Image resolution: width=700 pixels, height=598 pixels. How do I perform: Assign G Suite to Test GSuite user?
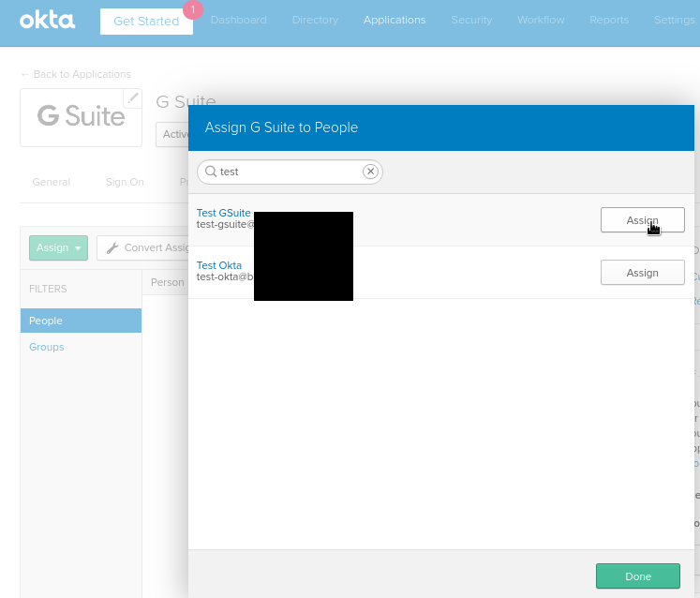click(x=643, y=220)
